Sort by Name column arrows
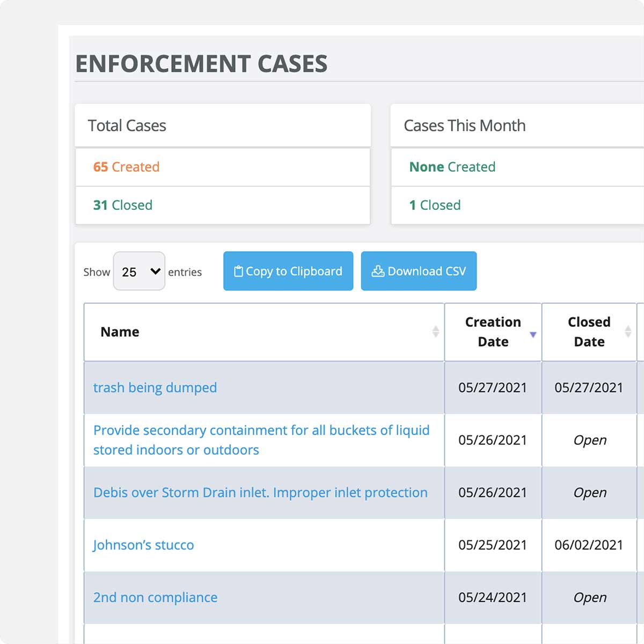The height and width of the screenshot is (644, 644). pyautogui.click(x=435, y=332)
